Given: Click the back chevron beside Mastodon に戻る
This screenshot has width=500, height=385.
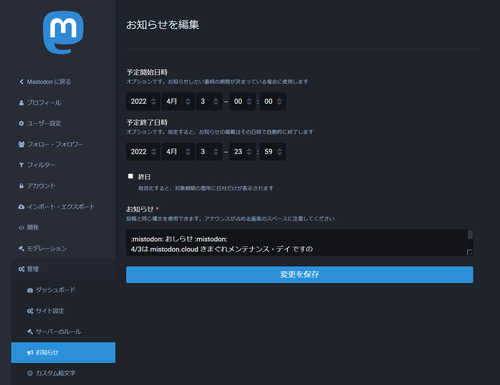Looking at the screenshot, I should coord(21,82).
